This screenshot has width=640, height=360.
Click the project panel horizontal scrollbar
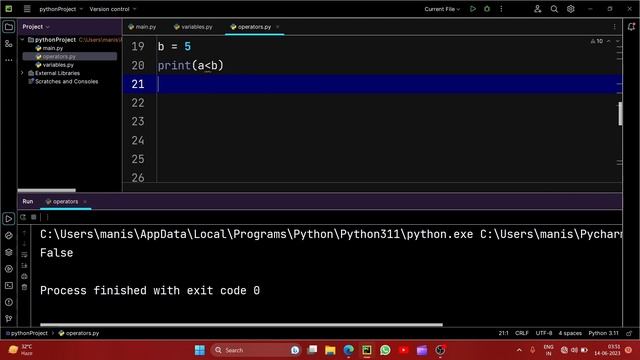pos(47,190)
